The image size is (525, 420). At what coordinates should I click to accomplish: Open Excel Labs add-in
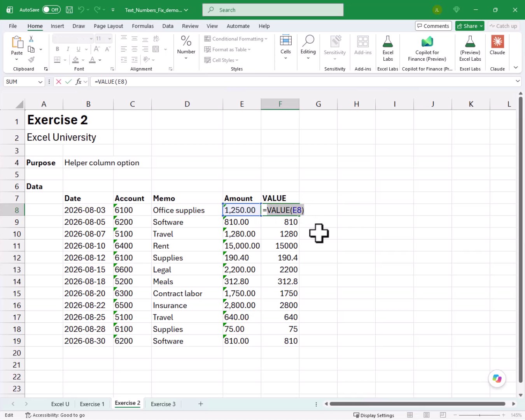(x=388, y=48)
